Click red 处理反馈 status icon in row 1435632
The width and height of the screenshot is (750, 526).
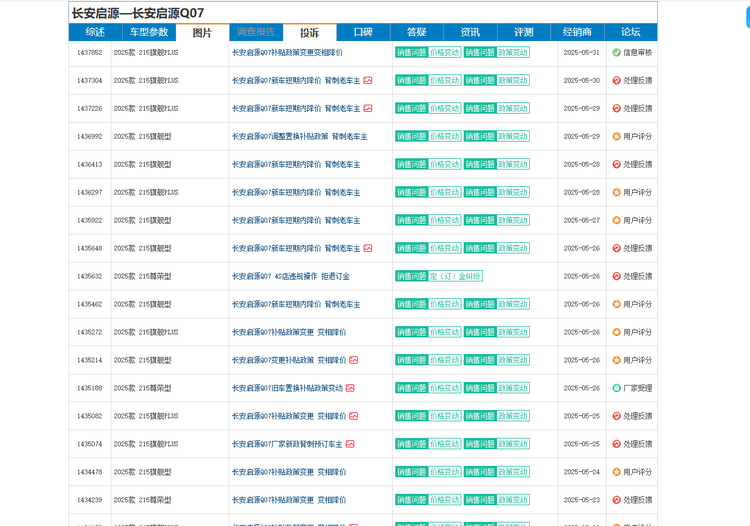tap(617, 276)
